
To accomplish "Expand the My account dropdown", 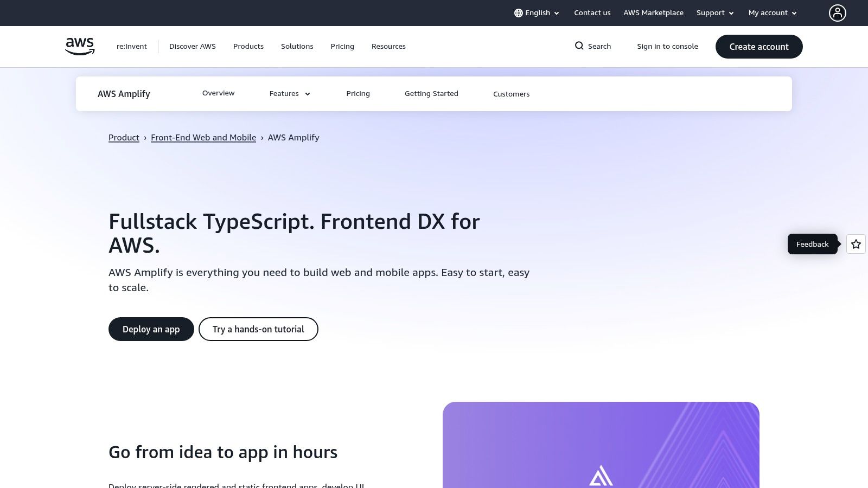I will [x=773, y=13].
